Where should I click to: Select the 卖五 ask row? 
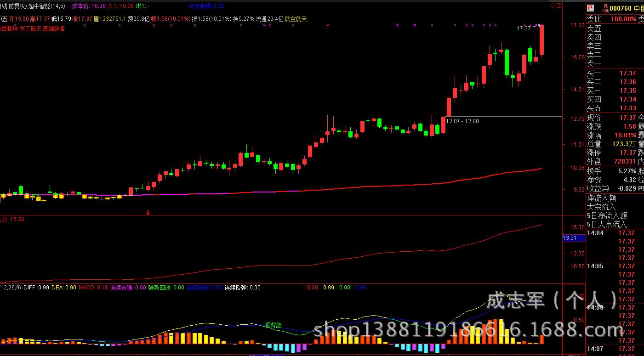(x=615, y=28)
